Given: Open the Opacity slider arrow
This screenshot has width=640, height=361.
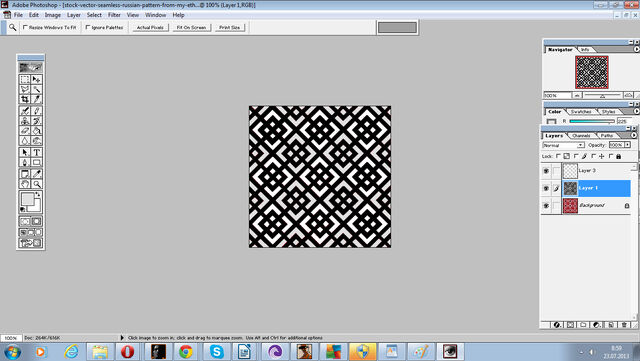Looking at the screenshot, I should 628,145.
